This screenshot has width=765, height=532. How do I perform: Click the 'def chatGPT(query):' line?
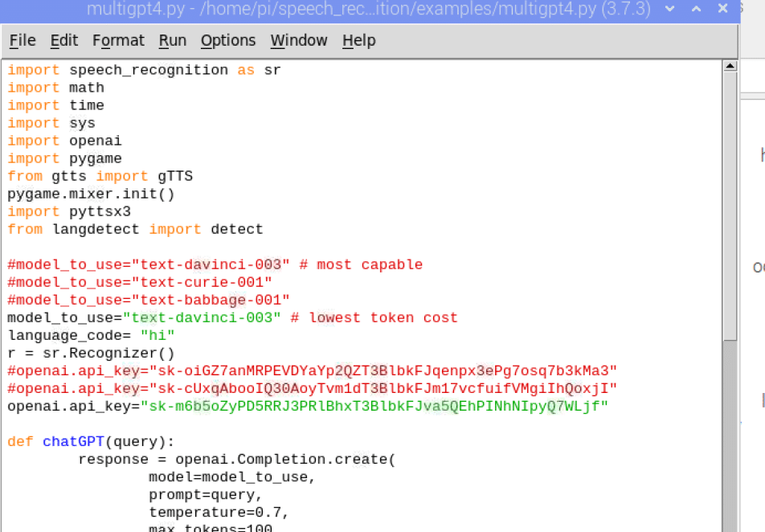click(91, 441)
